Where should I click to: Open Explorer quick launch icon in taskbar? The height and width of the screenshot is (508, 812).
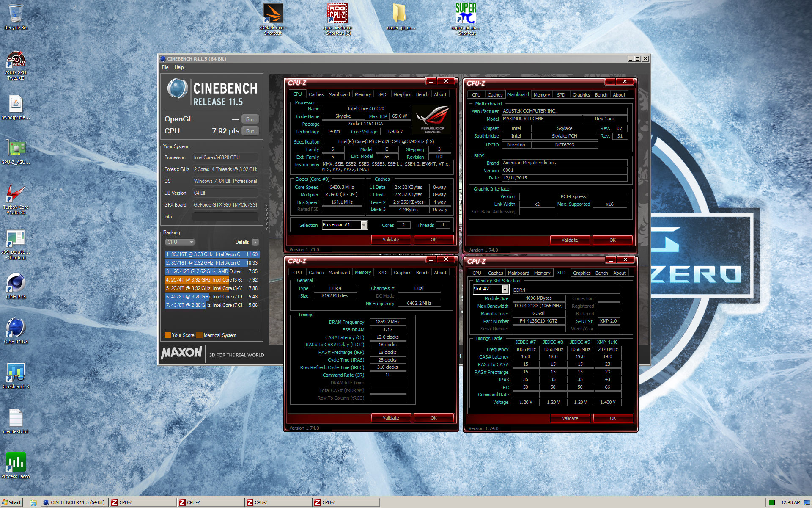[x=33, y=502]
